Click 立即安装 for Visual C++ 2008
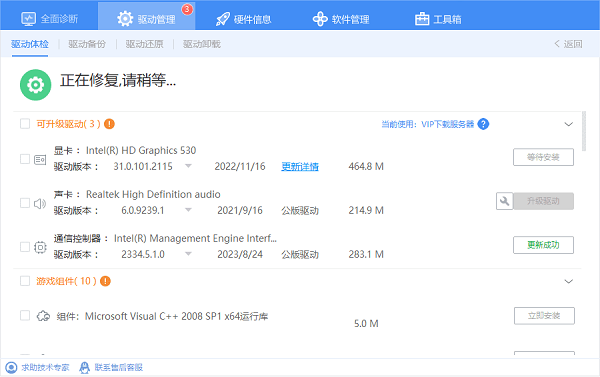The image size is (600, 377). [544, 316]
